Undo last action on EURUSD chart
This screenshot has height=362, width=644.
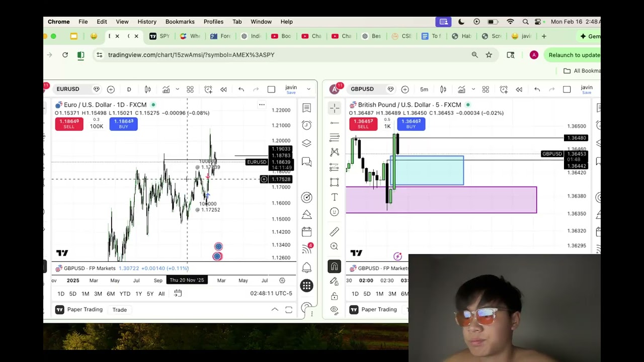pyautogui.click(x=241, y=89)
